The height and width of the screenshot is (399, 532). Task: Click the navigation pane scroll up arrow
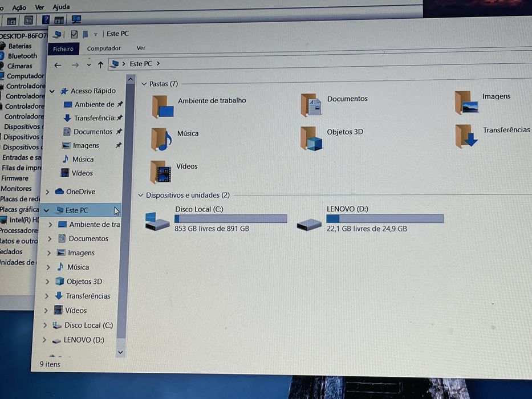[131, 80]
